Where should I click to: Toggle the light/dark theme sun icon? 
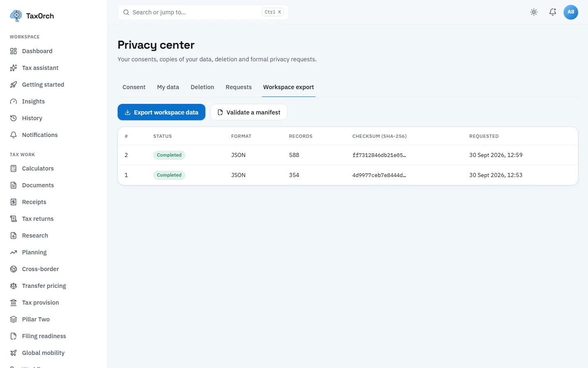tap(534, 12)
